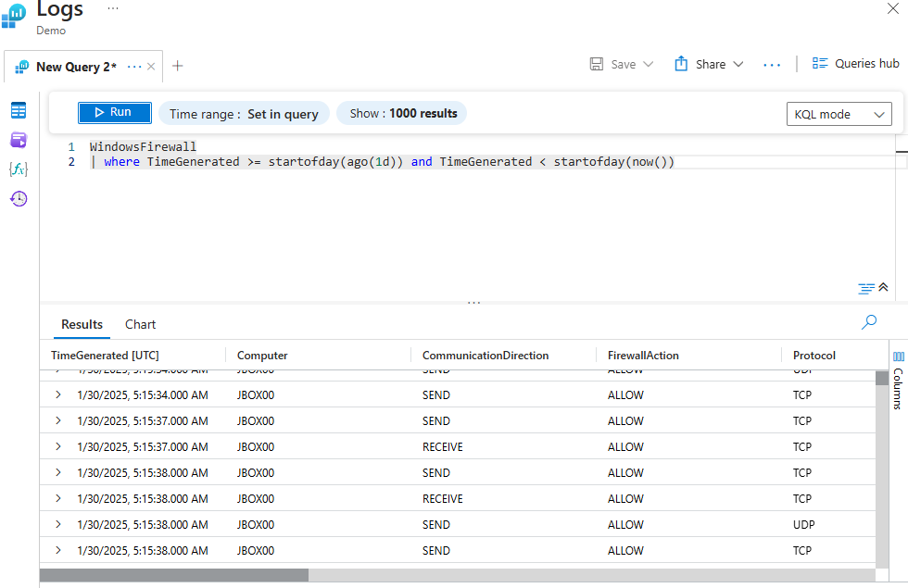Open the Tables side panel icon

tap(19, 110)
